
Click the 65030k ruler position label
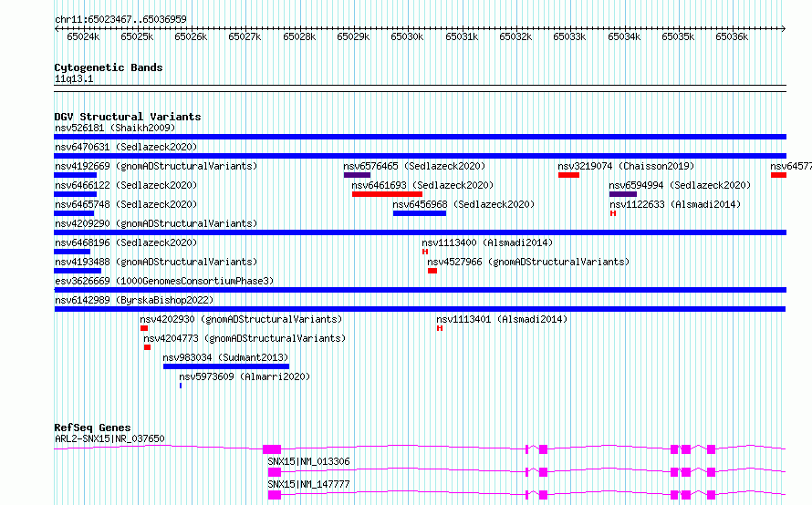coord(407,36)
